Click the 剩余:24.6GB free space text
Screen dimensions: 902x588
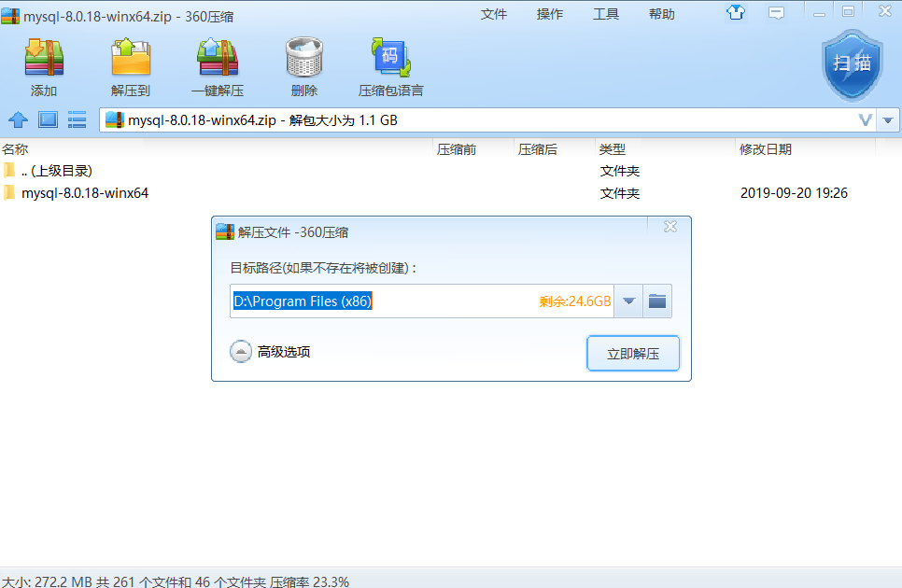click(574, 301)
